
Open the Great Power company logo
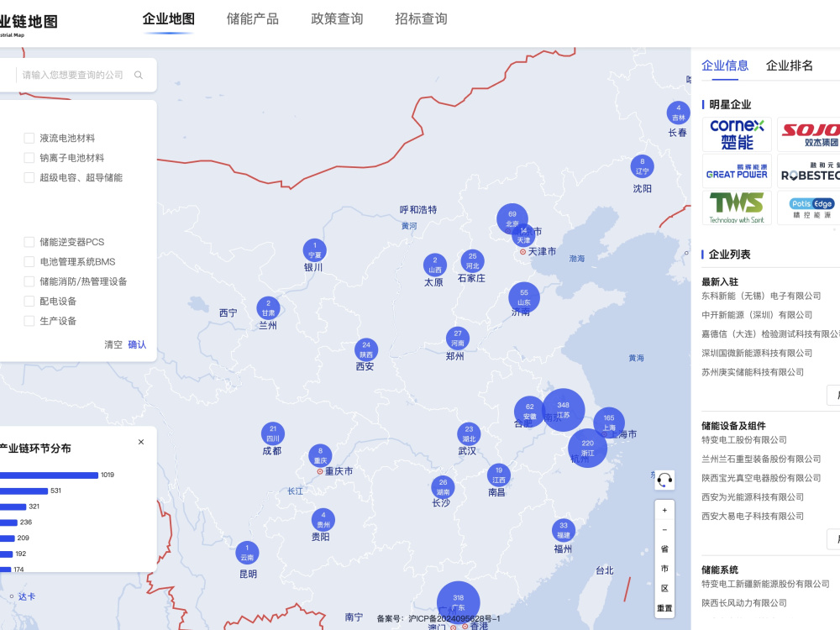[738, 171]
